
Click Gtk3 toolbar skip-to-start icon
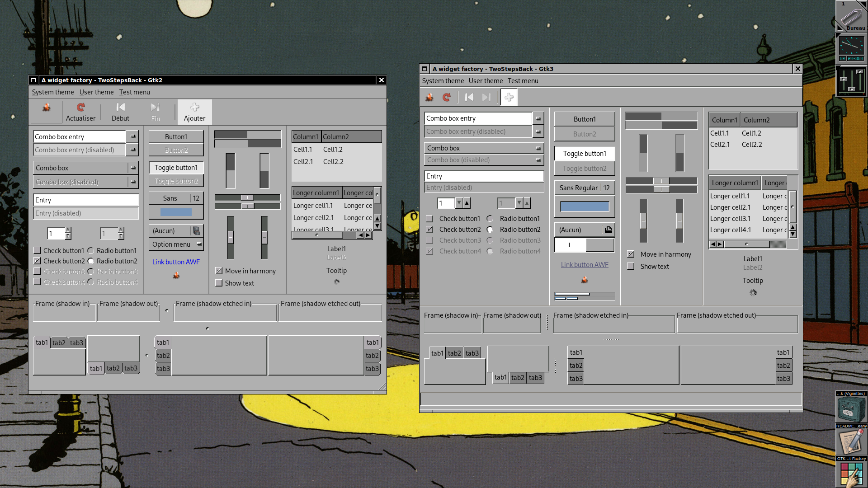pyautogui.click(x=469, y=97)
